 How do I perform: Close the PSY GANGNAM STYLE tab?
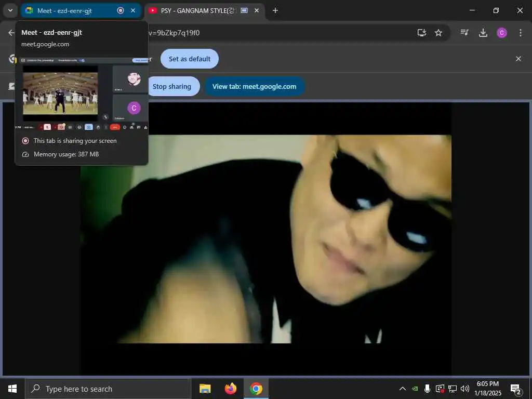pos(257,10)
